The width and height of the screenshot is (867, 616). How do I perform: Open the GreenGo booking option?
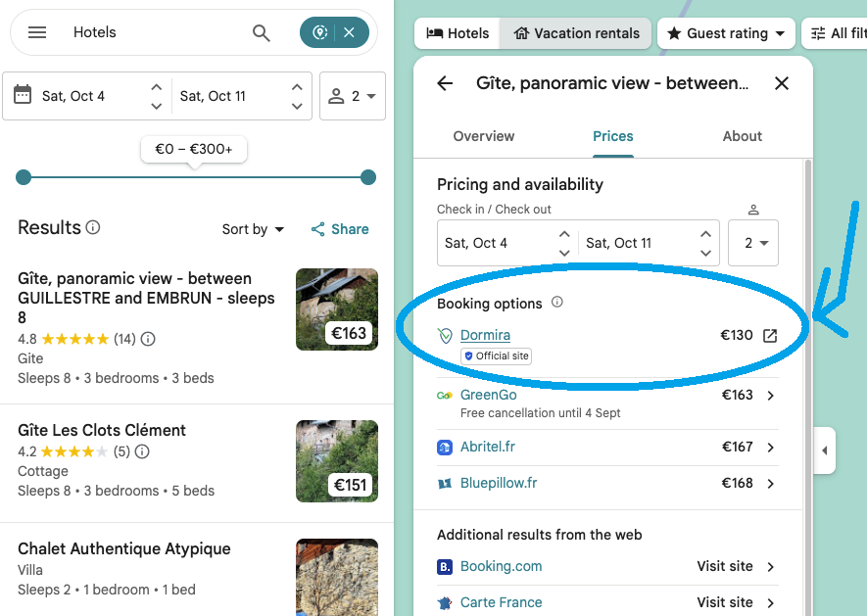click(x=607, y=396)
